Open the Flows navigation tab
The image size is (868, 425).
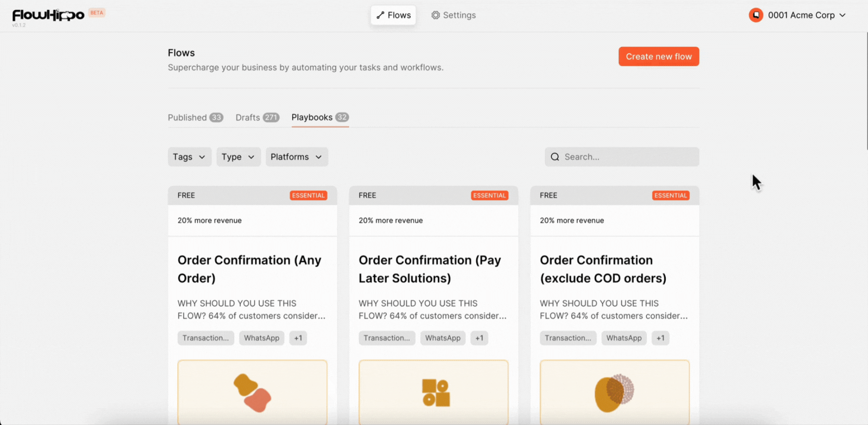(x=393, y=15)
